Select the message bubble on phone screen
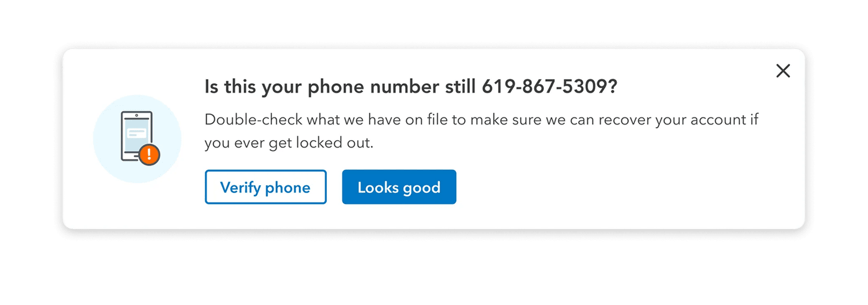The image size is (868, 305). 137,133
